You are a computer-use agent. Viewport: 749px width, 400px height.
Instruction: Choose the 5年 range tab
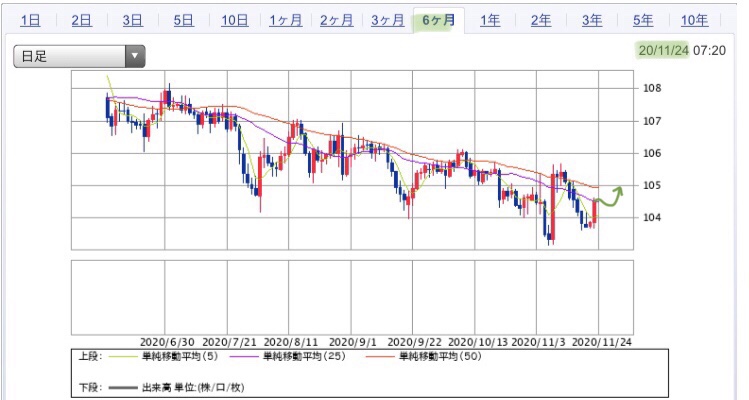point(643,20)
